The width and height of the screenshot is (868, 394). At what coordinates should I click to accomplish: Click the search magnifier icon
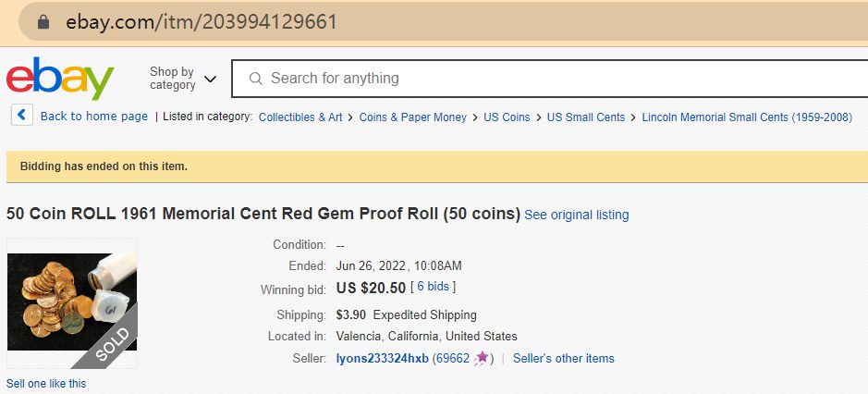pos(256,79)
